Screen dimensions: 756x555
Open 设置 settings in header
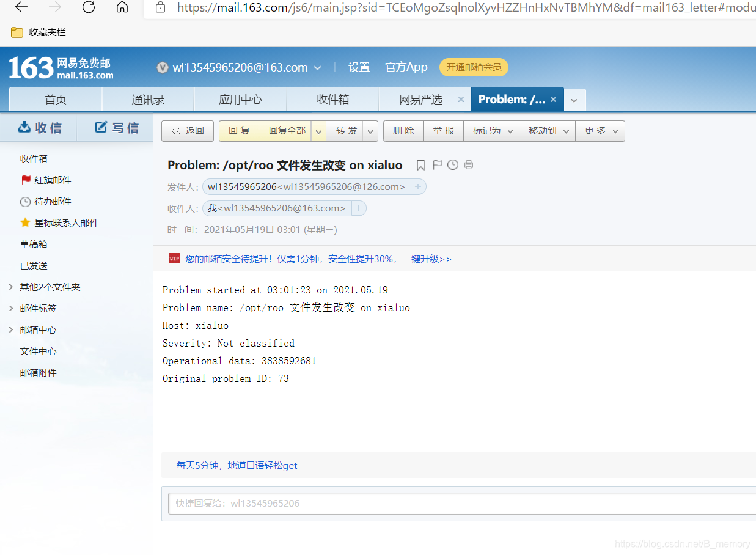[359, 67]
